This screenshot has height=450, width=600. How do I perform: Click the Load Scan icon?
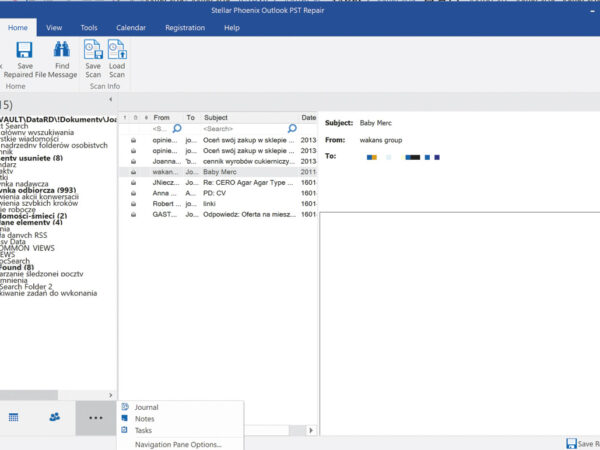[x=117, y=50]
